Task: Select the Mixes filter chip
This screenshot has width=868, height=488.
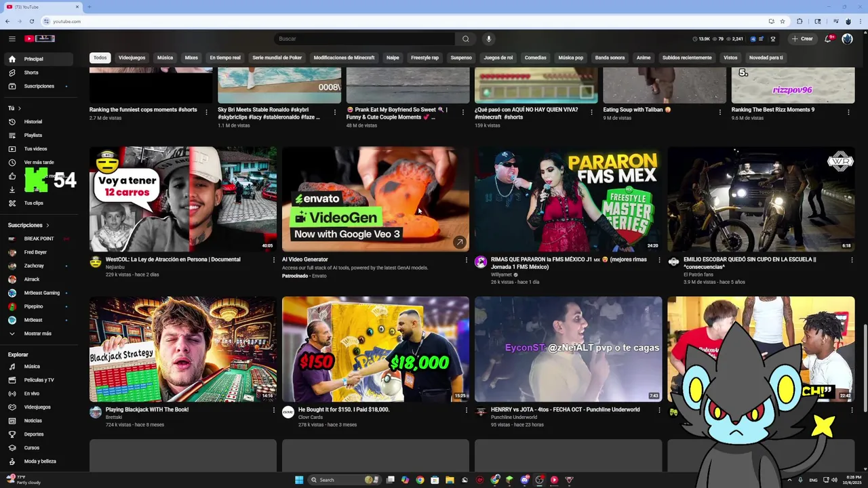Action: tap(191, 58)
